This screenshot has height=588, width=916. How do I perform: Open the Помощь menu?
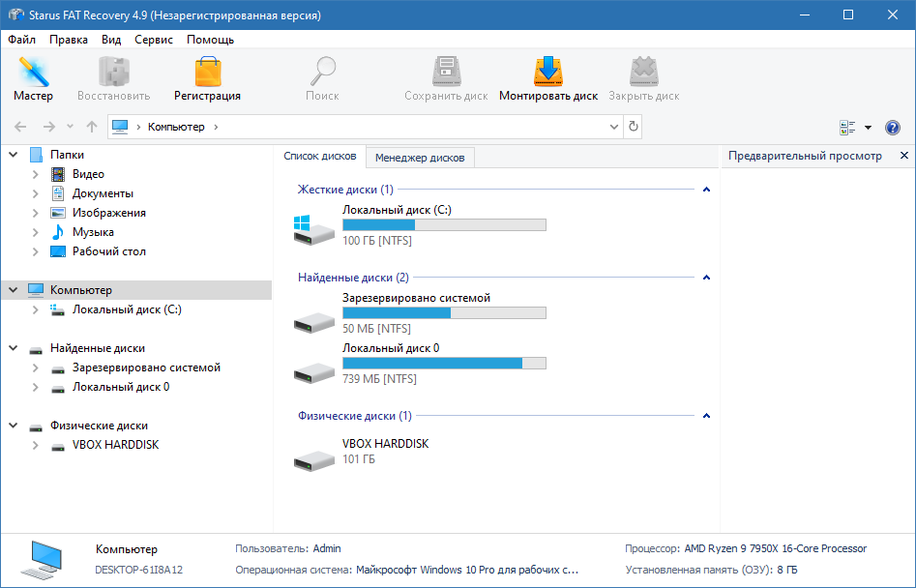click(210, 40)
